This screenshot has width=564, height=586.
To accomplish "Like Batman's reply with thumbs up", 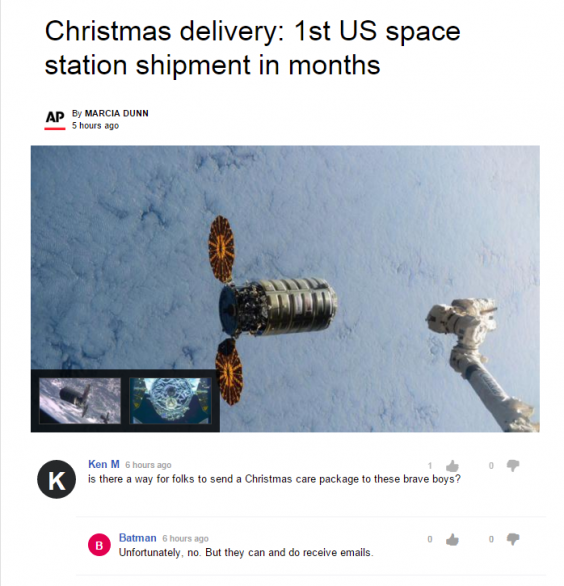I will [452, 539].
